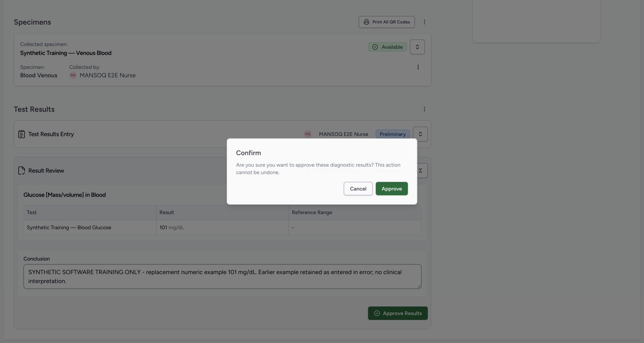Click the printer icon in QR codes button
This screenshot has height=343, width=644.
click(366, 22)
